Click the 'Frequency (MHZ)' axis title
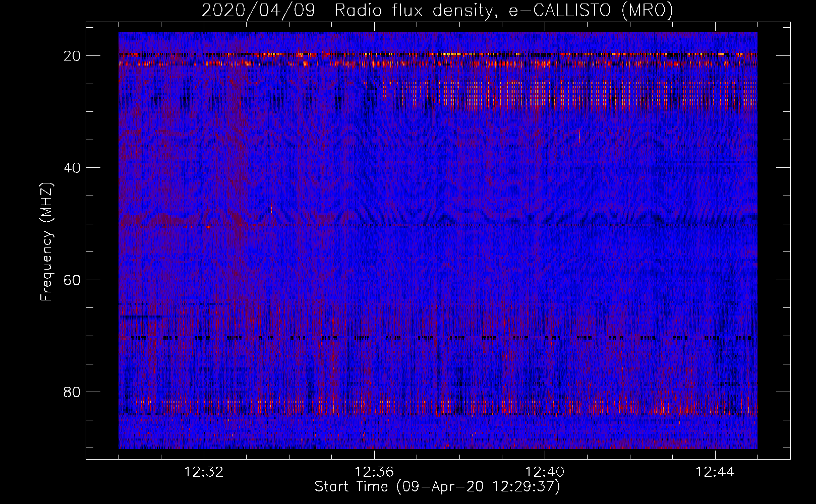Viewport: 816px width, 504px height. tap(46, 242)
